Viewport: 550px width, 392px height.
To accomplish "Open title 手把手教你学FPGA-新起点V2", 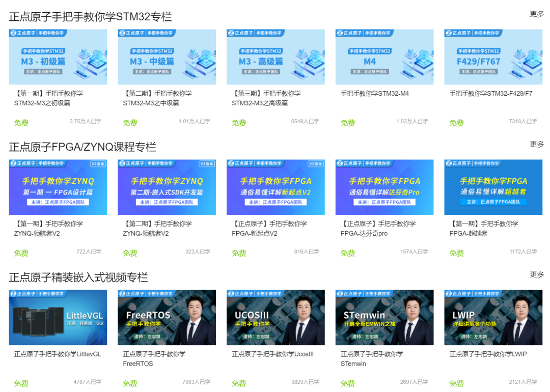I will pyautogui.click(x=269, y=229).
